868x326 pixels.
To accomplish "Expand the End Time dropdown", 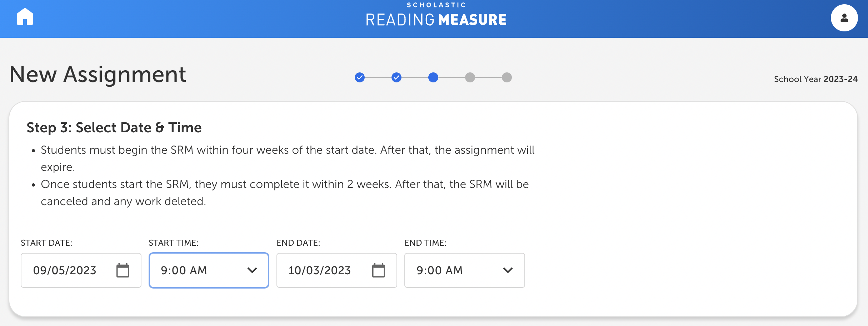I will 464,270.
